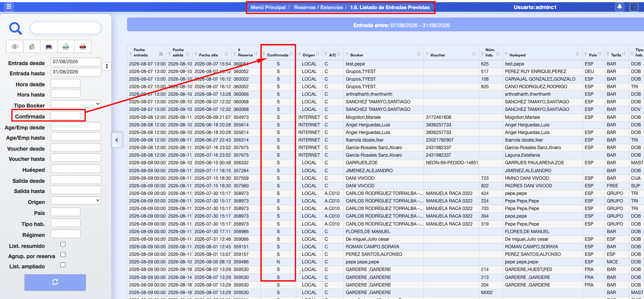This screenshot has width=644, height=299.
Task: Click the copy documents toolbar icon
Action: 32,47
